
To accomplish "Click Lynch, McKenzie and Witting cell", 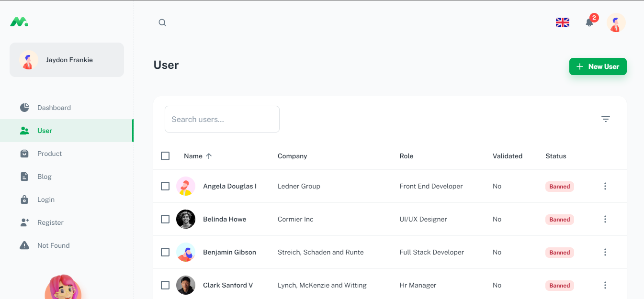I will click(322, 285).
